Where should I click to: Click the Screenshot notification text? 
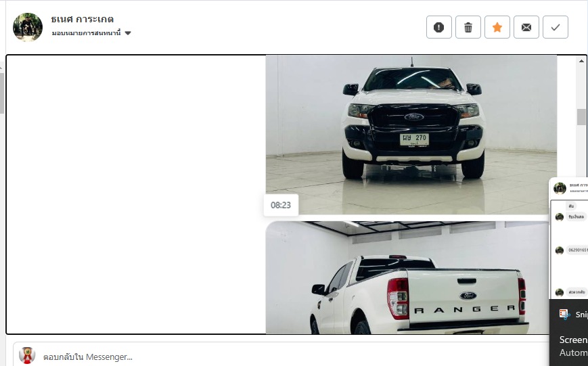pyautogui.click(x=573, y=340)
